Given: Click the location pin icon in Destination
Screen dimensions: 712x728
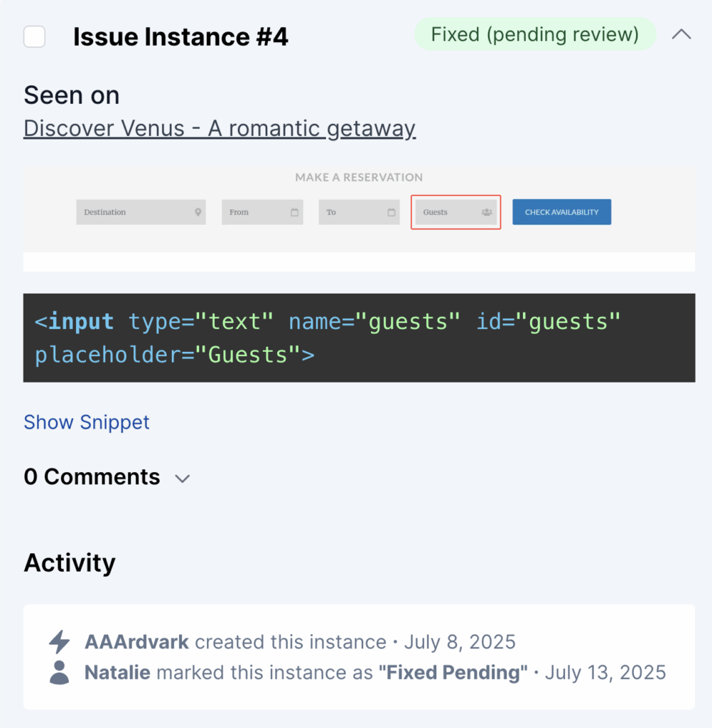Looking at the screenshot, I should click(197, 212).
